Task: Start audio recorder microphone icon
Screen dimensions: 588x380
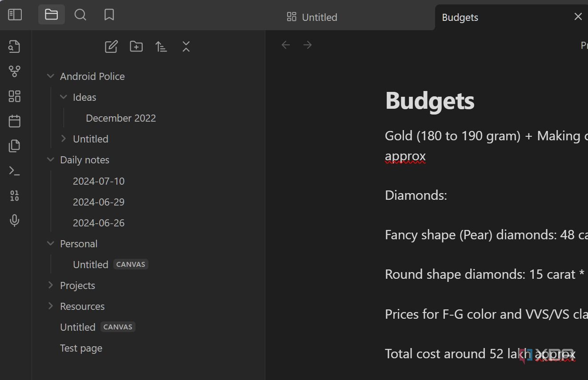Action: click(x=15, y=220)
